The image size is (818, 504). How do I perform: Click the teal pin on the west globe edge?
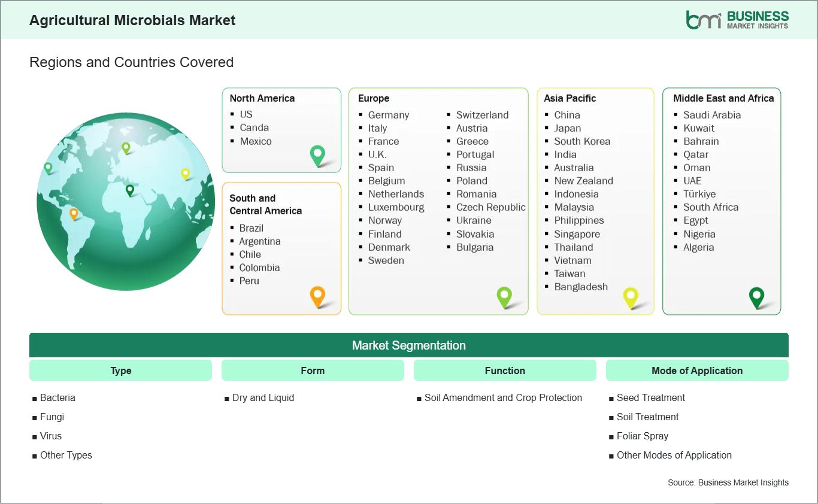(47, 168)
